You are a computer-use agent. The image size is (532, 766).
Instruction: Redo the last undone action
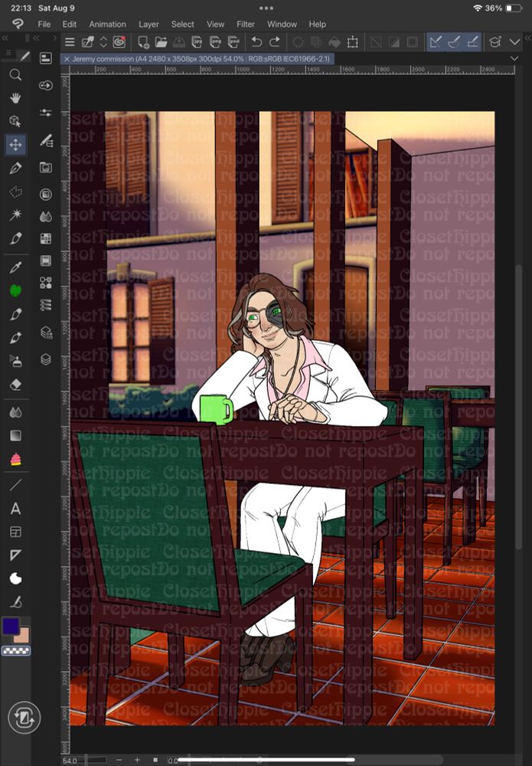(275, 42)
